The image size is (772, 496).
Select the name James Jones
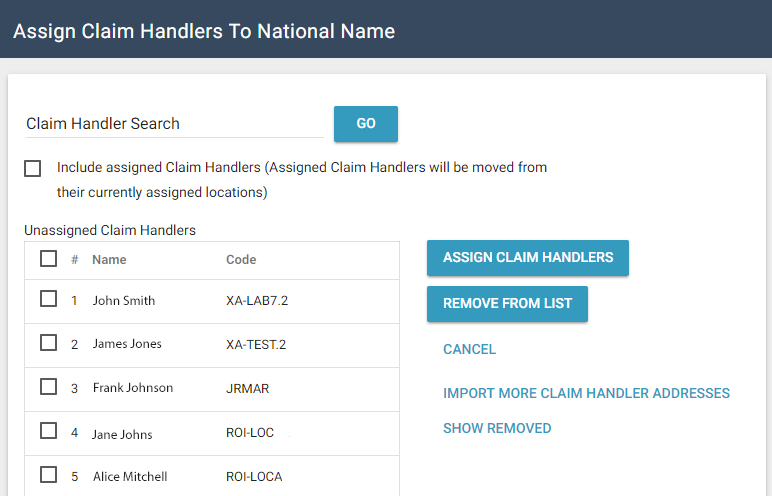127,344
